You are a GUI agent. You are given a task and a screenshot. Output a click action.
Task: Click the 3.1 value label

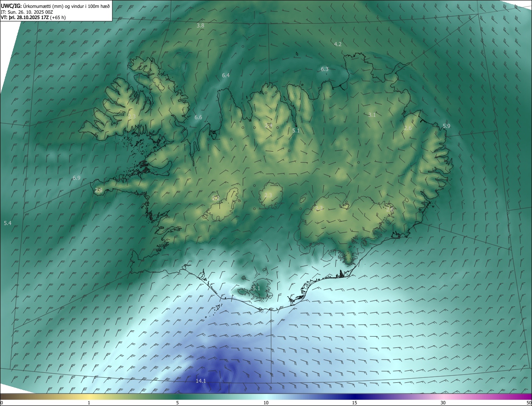(372, 115)
